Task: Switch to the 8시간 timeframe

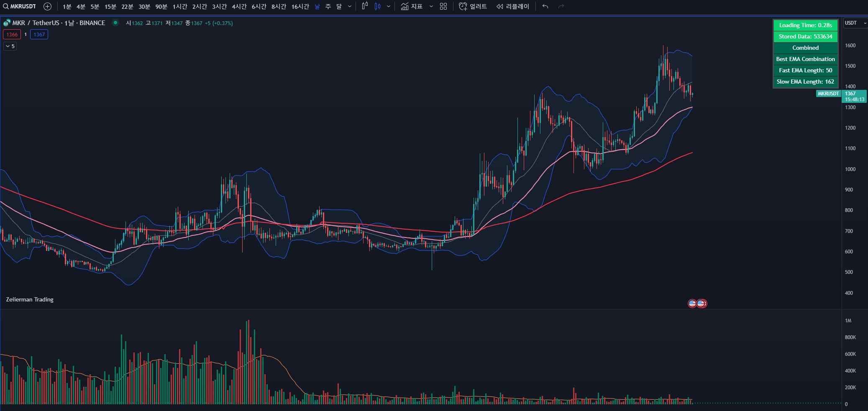Action: coord(279,6)
